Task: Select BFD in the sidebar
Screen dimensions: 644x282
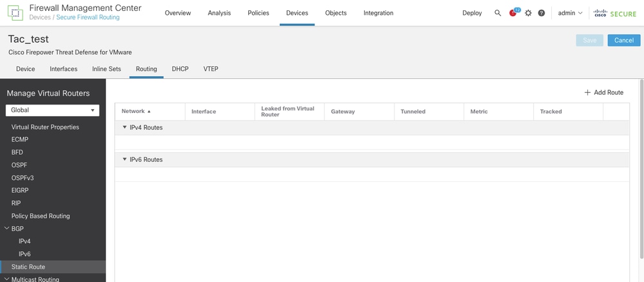Action: pos(17,152)
